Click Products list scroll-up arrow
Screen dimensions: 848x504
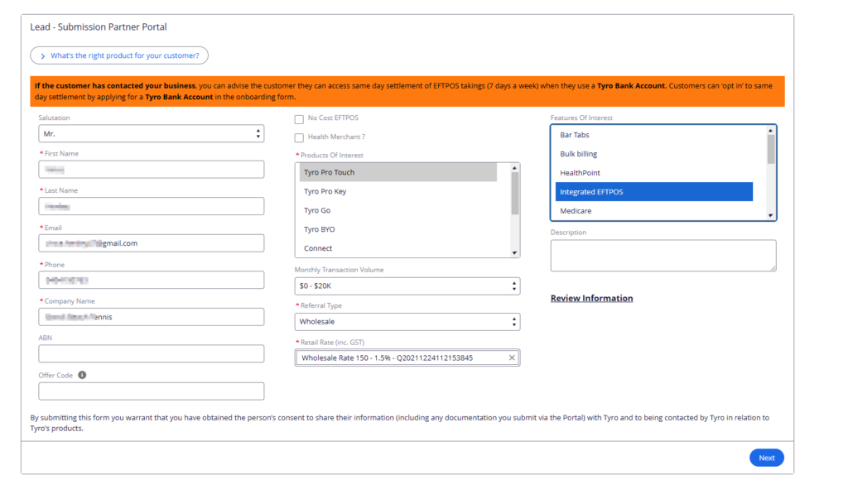click(514, 168)
